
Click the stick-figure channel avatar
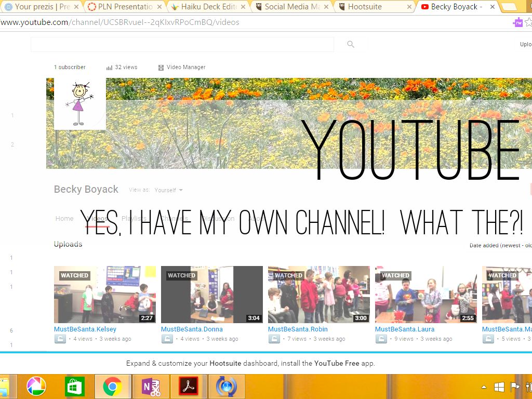pyautogui.click(x=80, y=103)
